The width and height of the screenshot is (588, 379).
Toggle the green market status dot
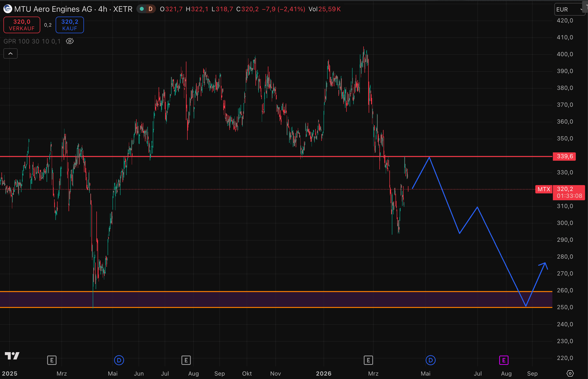point(142,9)
